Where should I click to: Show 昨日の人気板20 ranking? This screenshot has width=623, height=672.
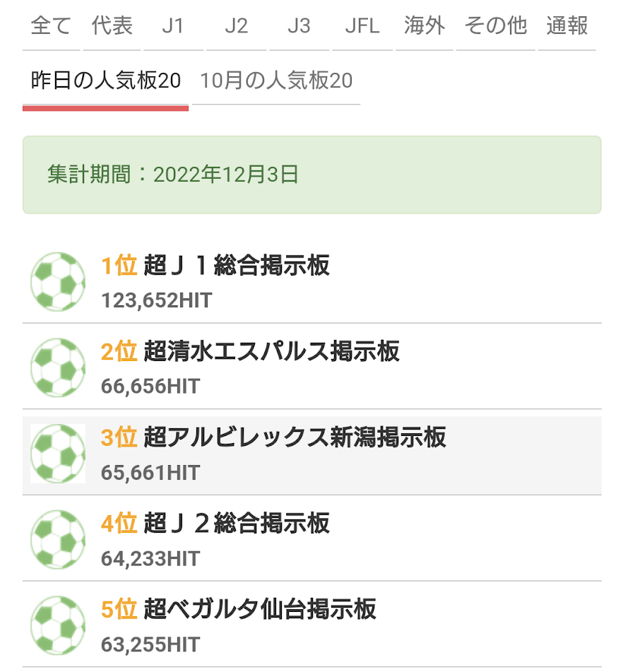pyautogui.click(x=106, y=81)
